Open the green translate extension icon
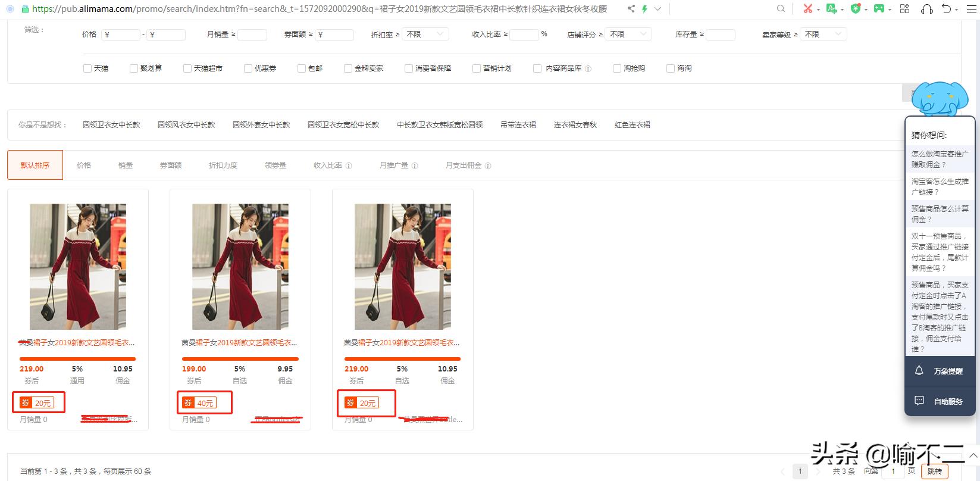The image size is (980, 481). (832, 9)
